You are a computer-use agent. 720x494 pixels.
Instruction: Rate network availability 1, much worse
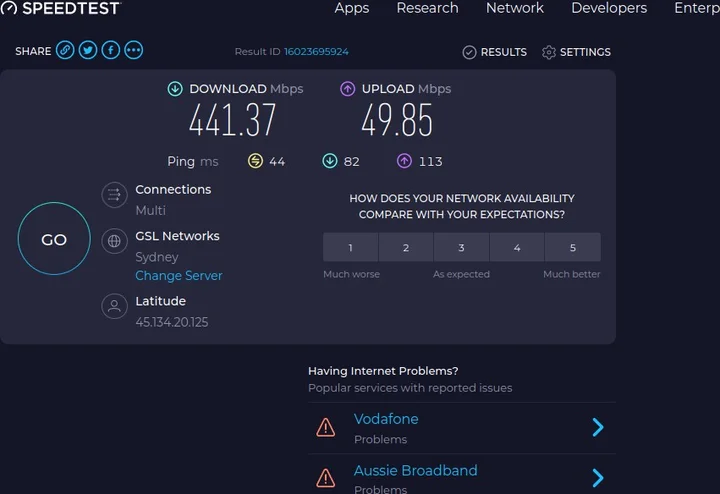click(x=350, y=247)
